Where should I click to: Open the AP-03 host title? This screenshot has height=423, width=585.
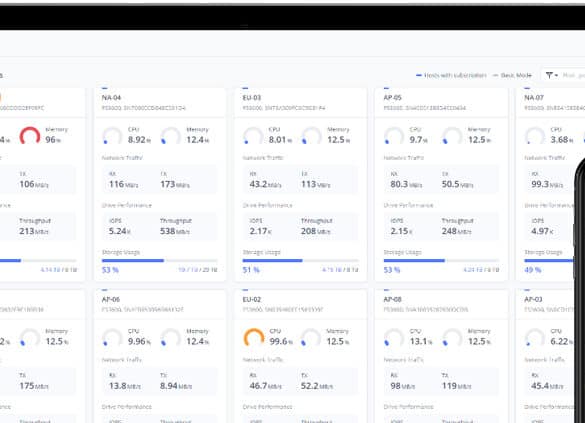tap(533, 299)
